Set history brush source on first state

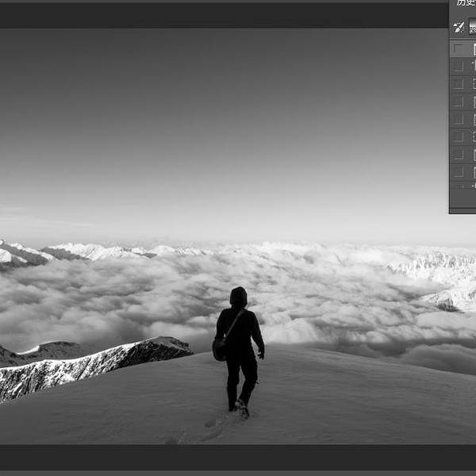point(459,49)
